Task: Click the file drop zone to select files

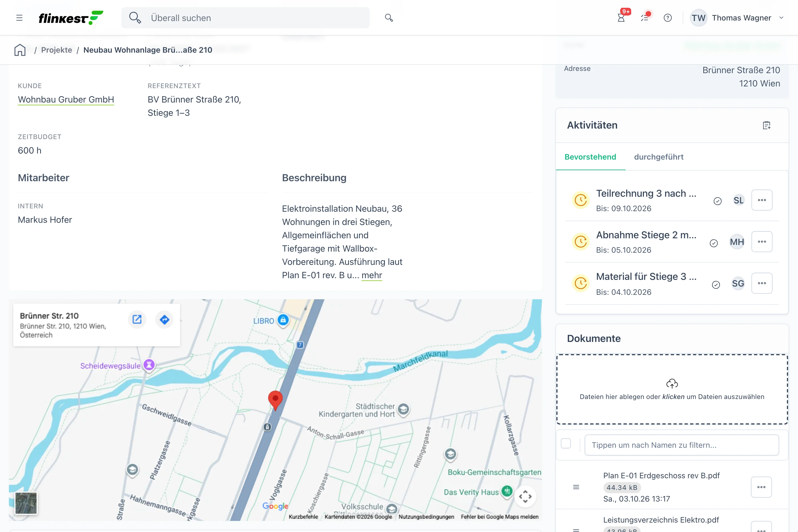Action: (x=672, y=389)
